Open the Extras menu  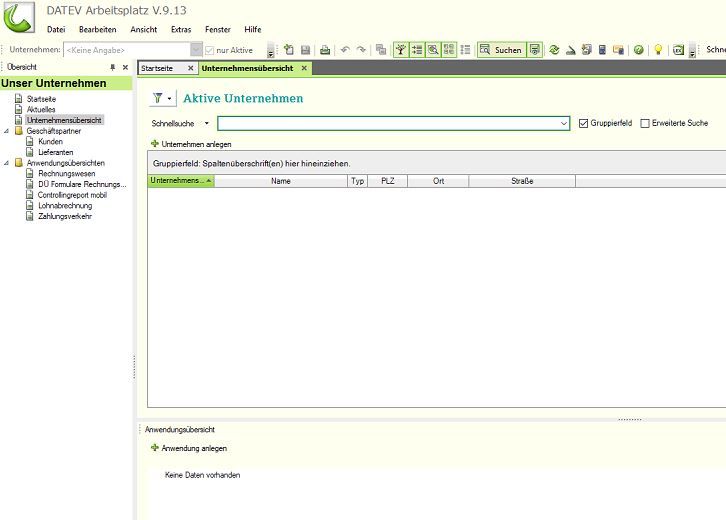pos(181,29)
